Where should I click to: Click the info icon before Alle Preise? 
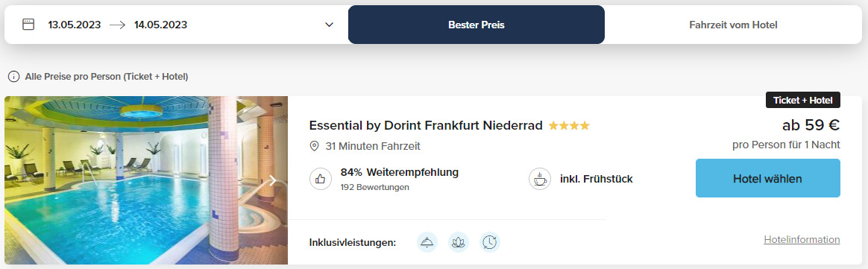[x=13, y=77]
